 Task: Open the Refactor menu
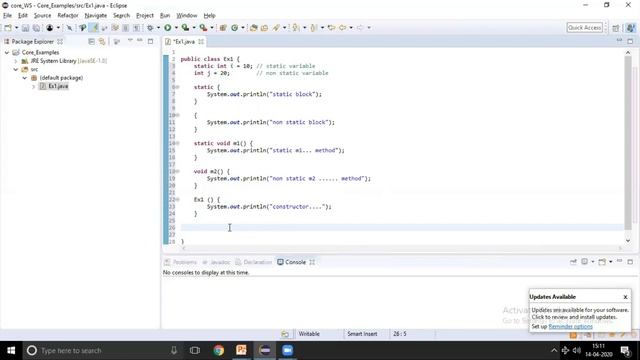click(x=68, y=16)
